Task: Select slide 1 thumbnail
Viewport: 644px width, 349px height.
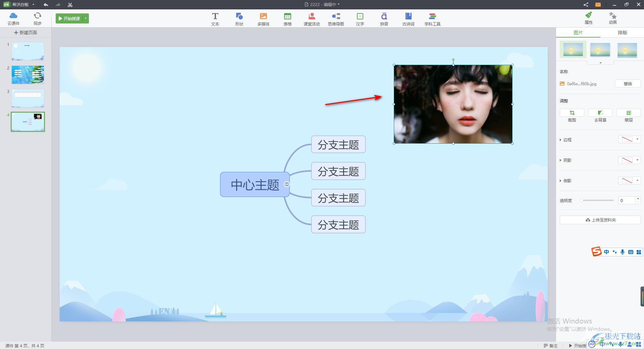Action: [28, 51]
